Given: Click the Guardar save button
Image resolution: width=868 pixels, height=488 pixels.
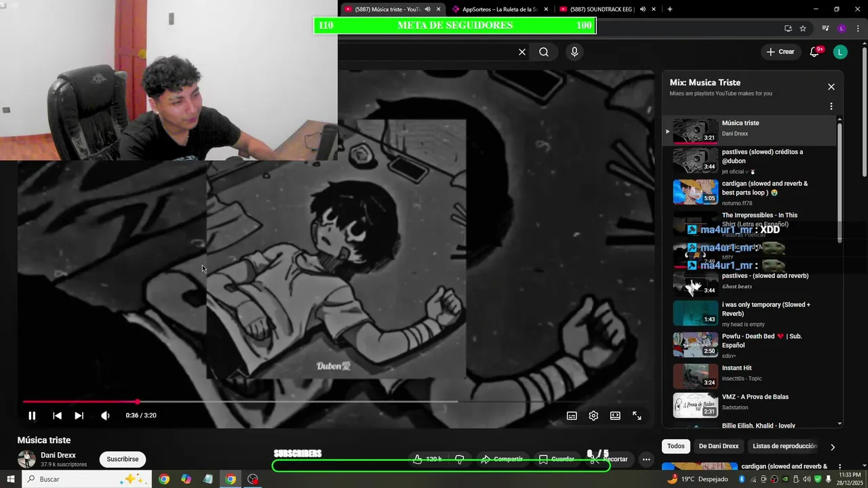Looking at the screenshot, I should [557, 459].
